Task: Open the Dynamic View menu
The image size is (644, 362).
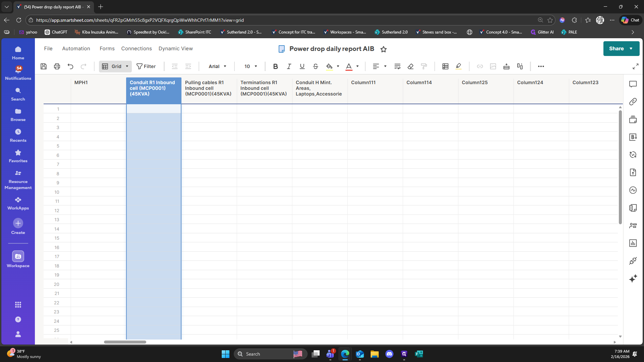Action: pyautogui.click(x=175, y=49)
